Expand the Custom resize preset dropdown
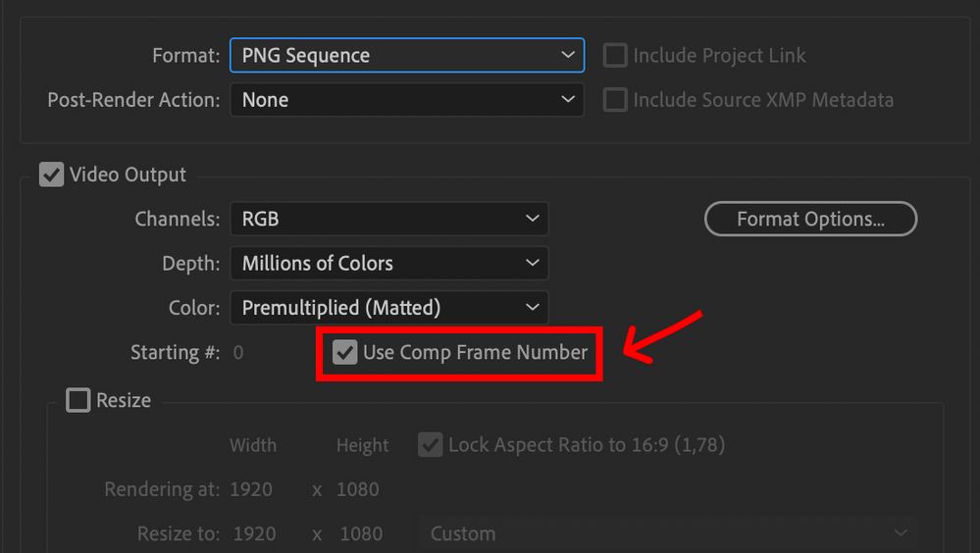Screen dimensions: 980x553 (669, 533)
